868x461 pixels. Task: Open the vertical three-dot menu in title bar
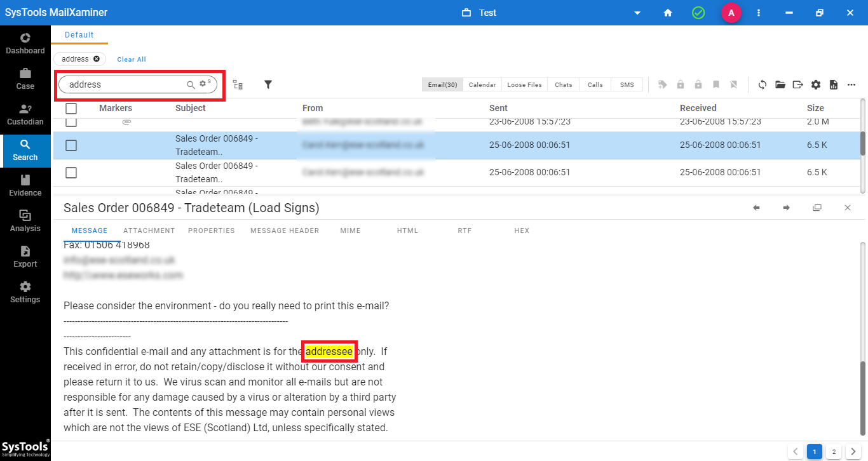(x=759, y=13)
